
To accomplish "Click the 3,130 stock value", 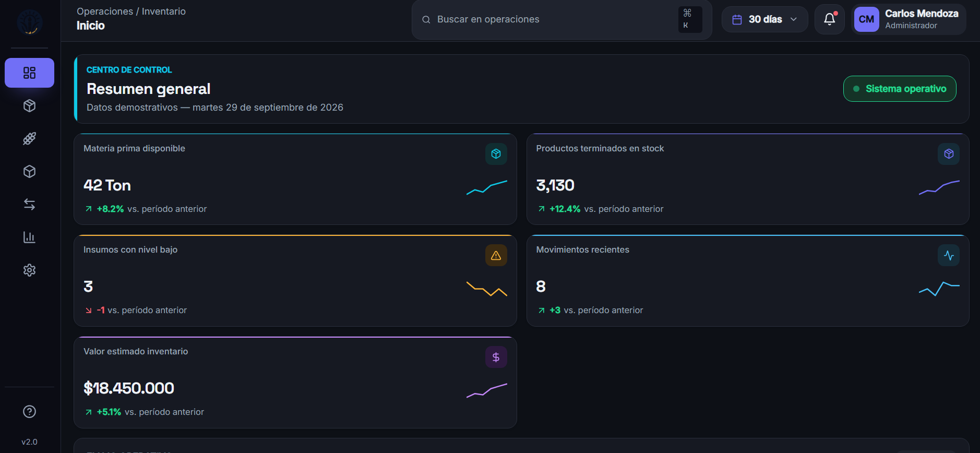I will [555, 185].
